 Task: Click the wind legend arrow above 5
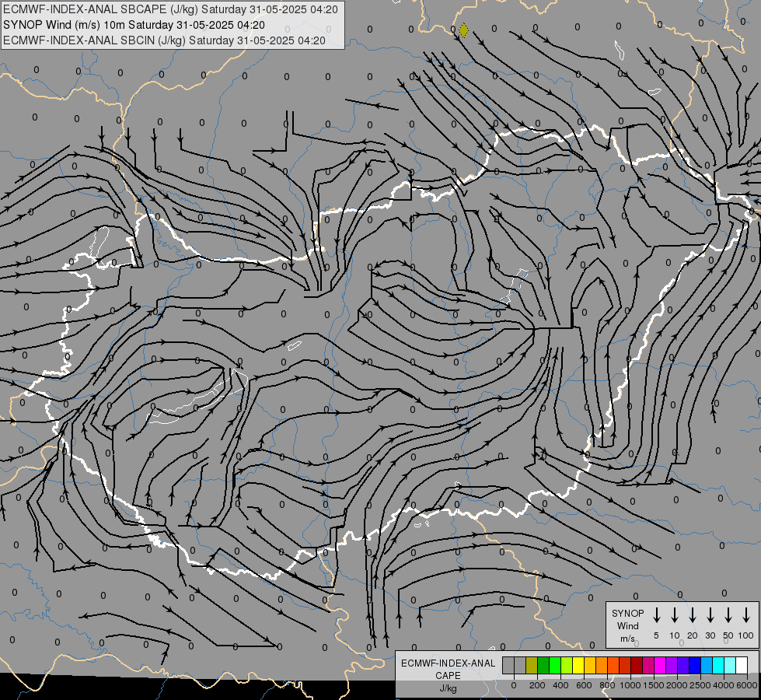point(656,615)
